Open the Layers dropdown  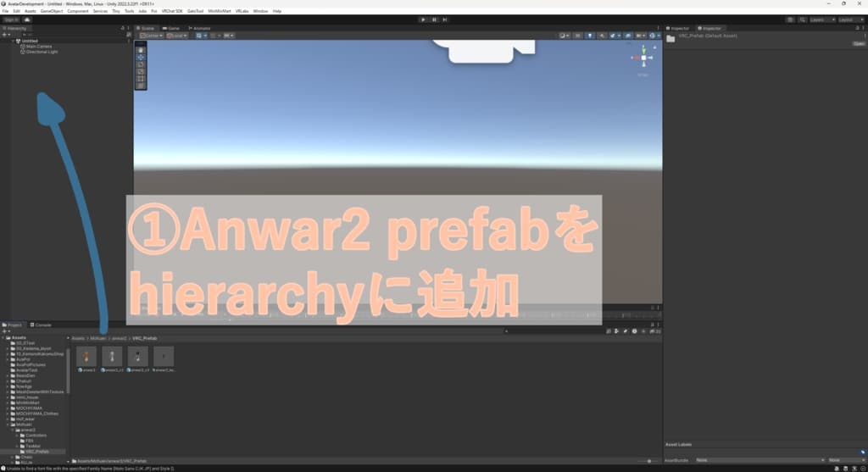tap(822, 19)
